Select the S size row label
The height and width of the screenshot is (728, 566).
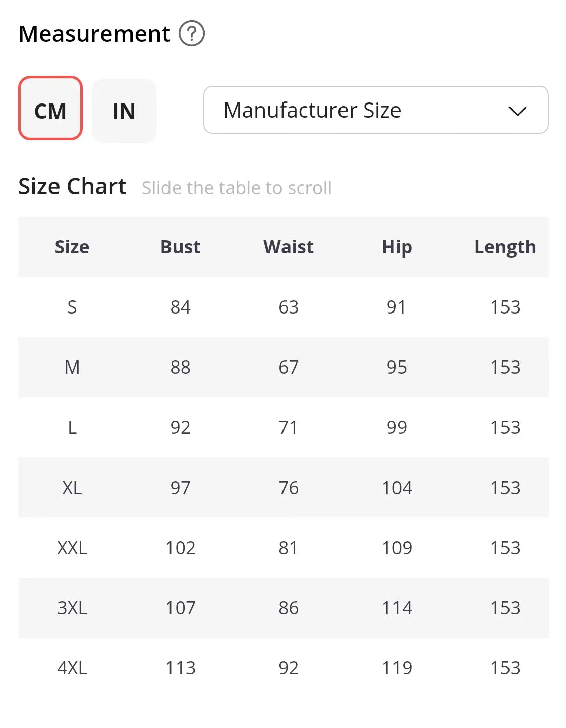click(x=72, y=307)
